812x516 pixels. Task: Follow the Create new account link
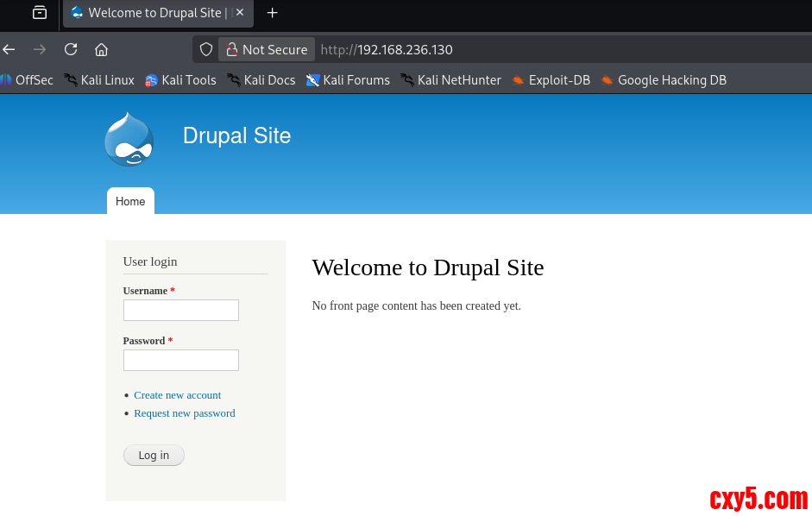(177, 395)
